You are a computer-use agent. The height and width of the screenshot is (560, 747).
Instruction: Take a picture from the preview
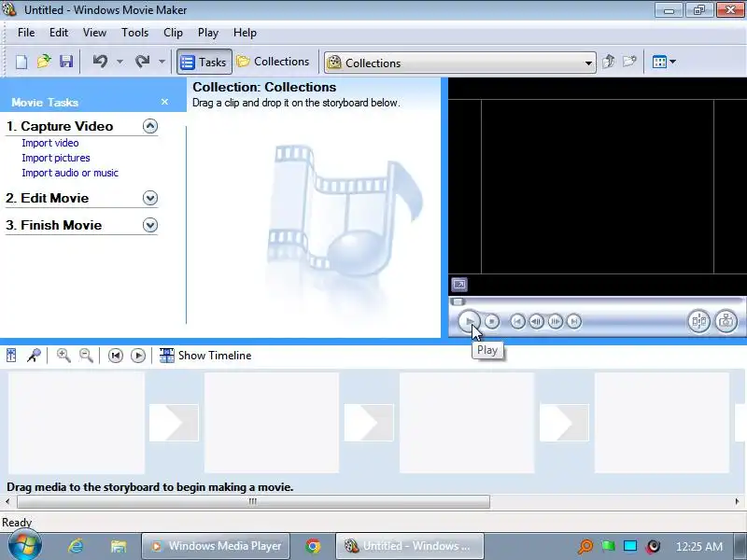tap(726, 321)
